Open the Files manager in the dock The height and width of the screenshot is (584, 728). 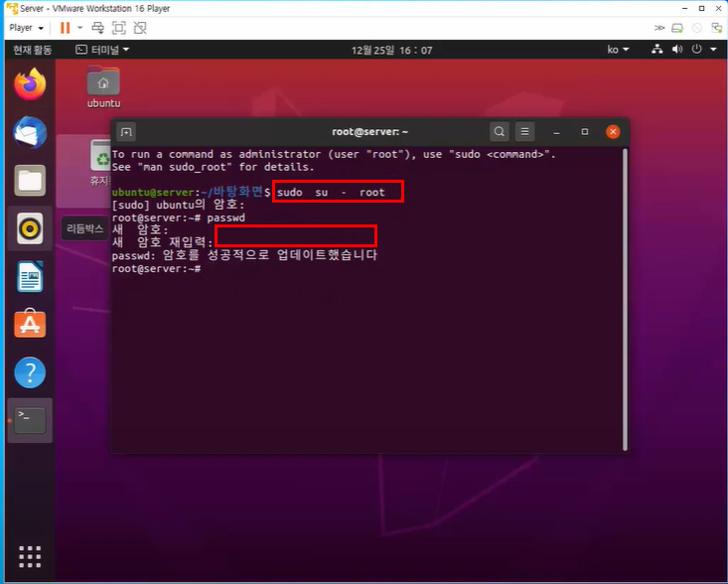[30, 180]
